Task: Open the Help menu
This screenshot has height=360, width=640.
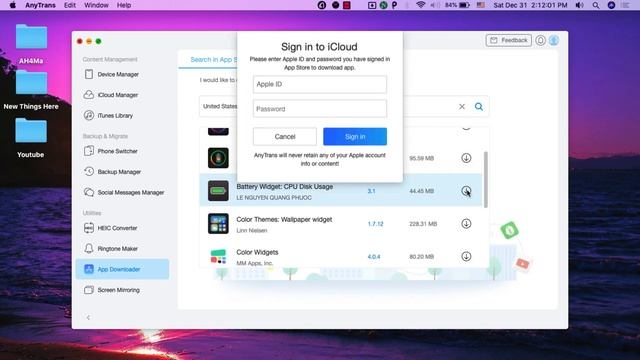Action: (x=124, y=5)
